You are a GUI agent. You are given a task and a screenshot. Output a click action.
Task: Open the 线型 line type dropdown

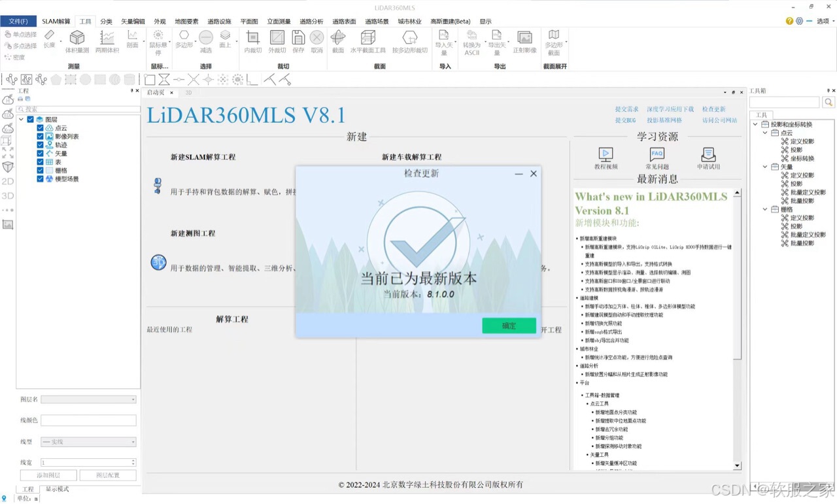click(x=88, y=442)
